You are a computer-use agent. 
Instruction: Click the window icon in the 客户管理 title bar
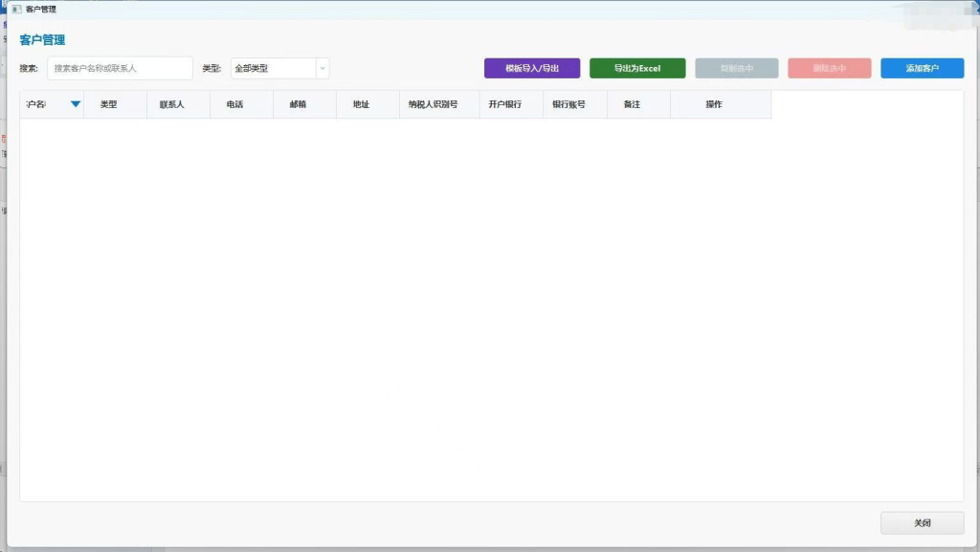point(15,9)
